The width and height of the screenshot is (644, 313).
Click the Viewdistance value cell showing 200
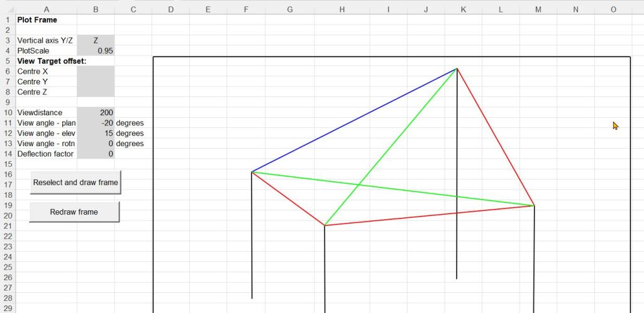pyautogui.click(x=96, y=112)
